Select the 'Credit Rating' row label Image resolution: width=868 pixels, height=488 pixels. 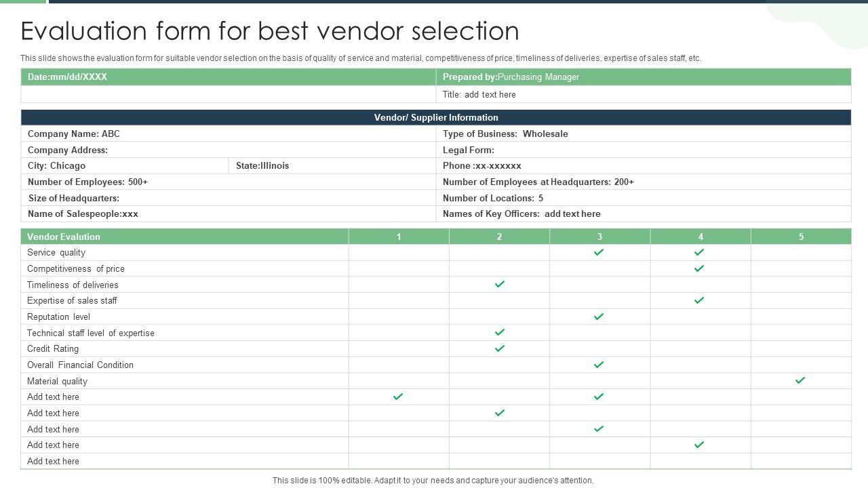click(53, 348)
